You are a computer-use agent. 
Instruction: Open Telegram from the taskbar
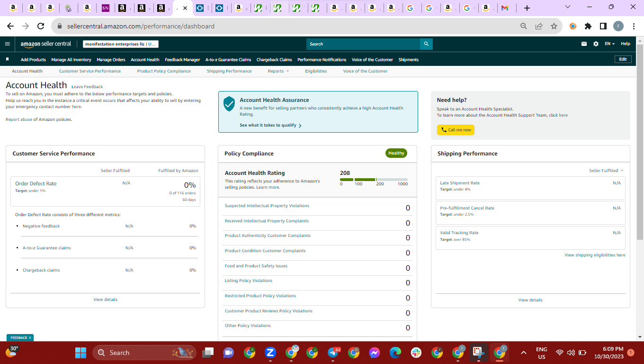click(333, 353)
